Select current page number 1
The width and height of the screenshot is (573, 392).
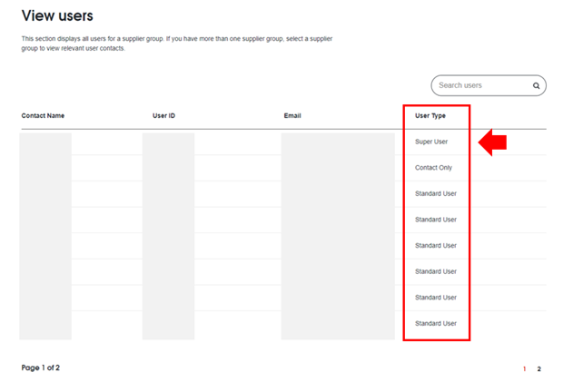524,369
